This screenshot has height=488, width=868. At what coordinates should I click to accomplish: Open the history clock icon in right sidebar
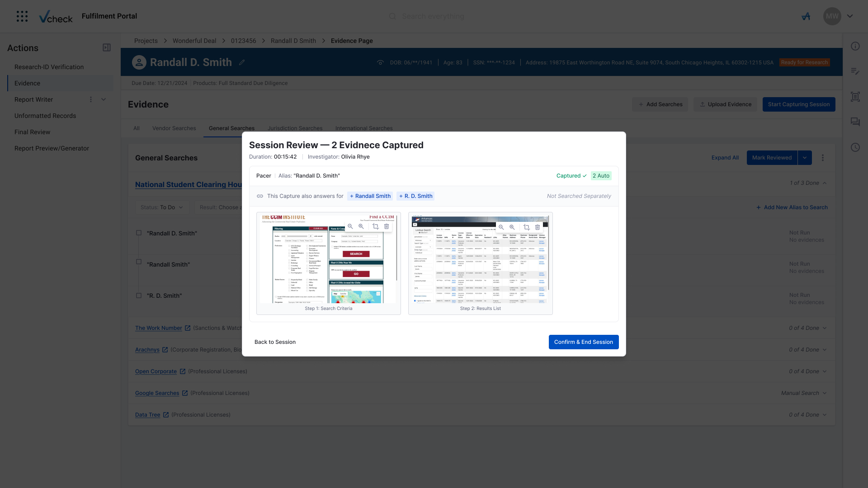click(855, 147)
